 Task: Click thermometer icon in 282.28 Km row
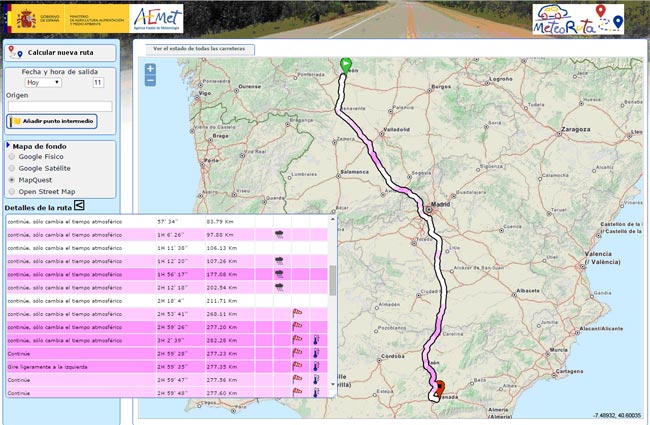pyautogui.click(x=316, y=340)
